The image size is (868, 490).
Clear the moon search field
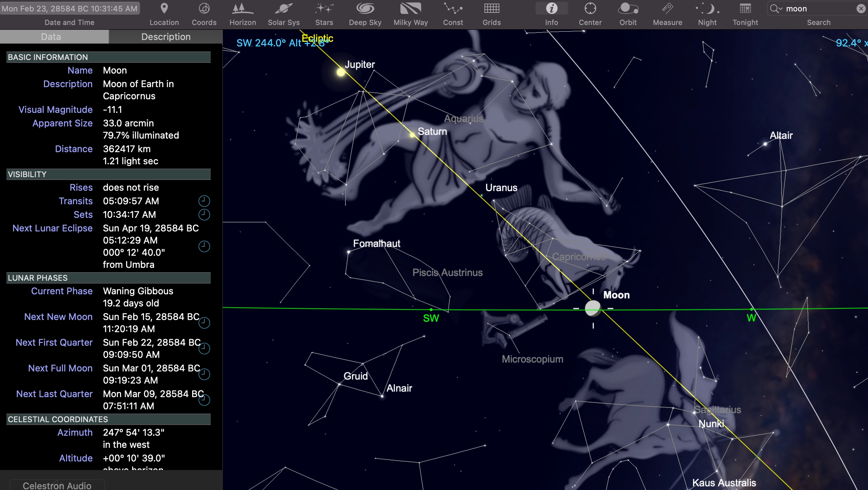(x=861, y=9)
